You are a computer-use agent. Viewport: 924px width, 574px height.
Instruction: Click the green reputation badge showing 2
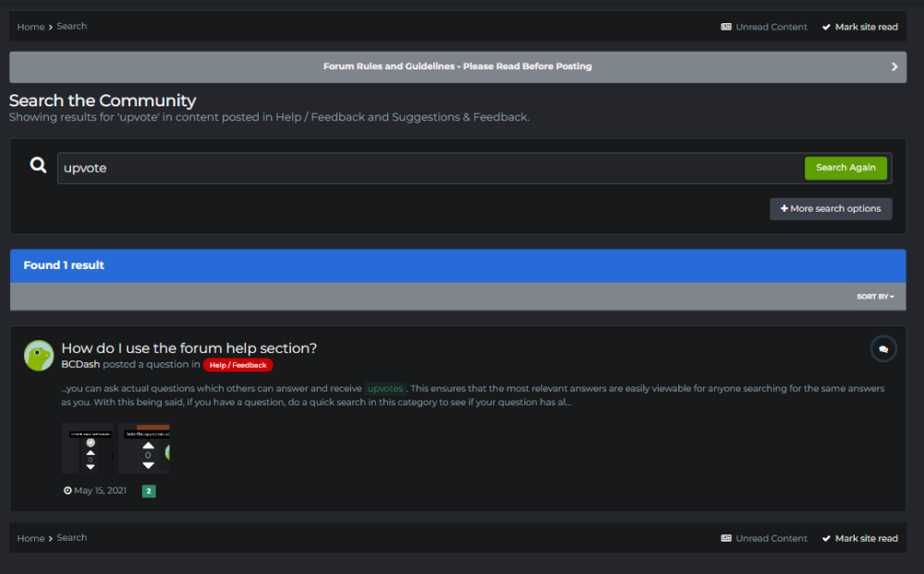149,491
